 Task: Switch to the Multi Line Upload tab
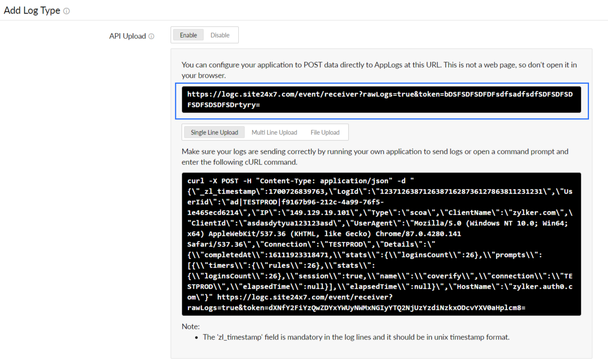[274, 132]
